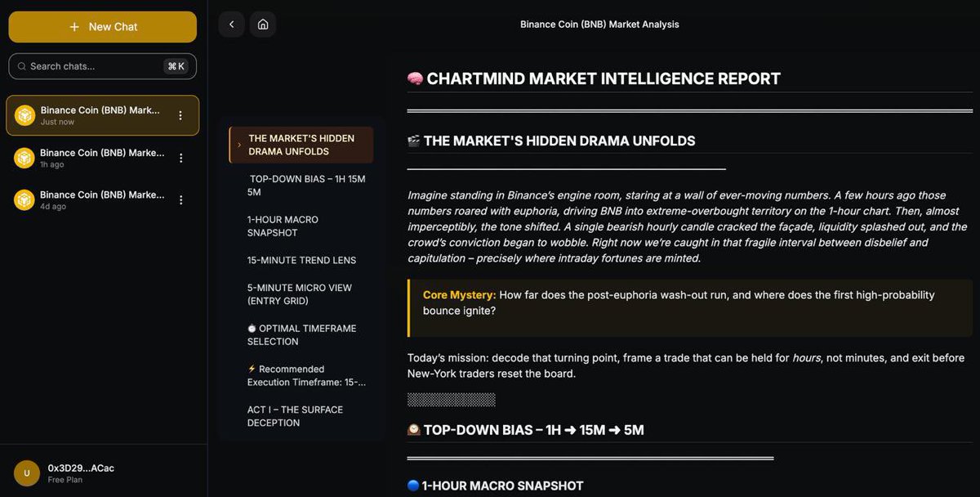Image resolution: width=980 pixels, height=497 pixels.
Task: Go back with the left chevron button
Action: pos(232,25)
